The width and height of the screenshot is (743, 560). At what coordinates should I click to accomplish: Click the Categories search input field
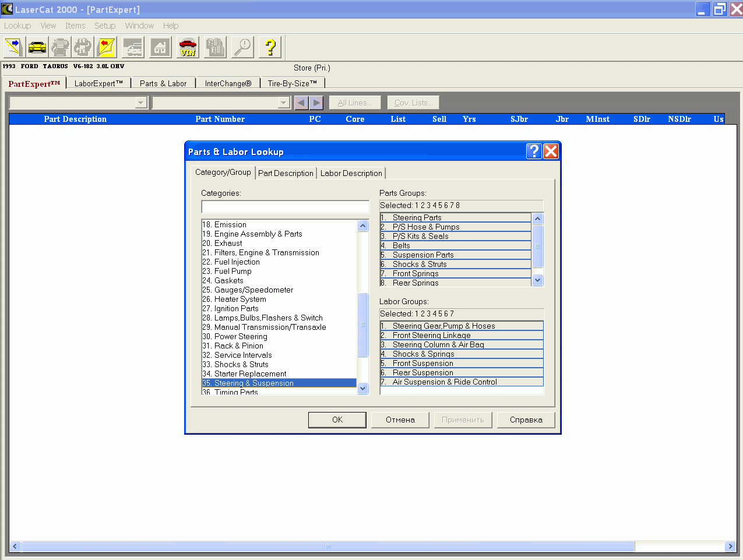[285, 207]
